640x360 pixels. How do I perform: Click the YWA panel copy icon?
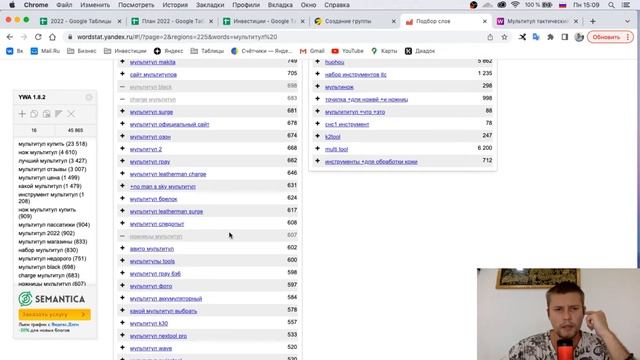(x=34, y=114)
